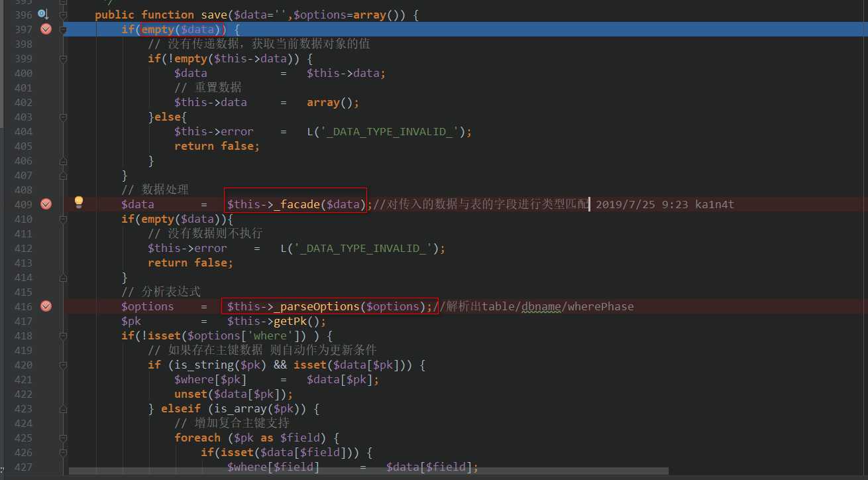The image size is (868, 480).
Task: Open the override marker on line 396
Action: pos(43,15)
